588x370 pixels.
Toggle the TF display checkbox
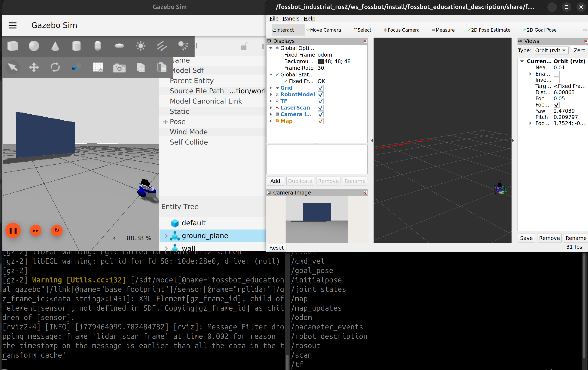320,101
